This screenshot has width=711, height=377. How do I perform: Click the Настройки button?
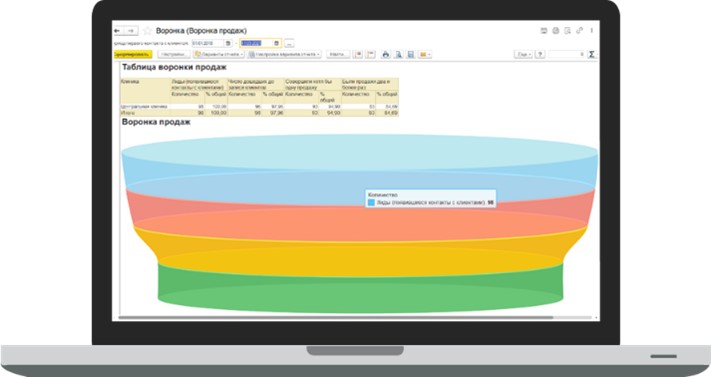(174, 54)
